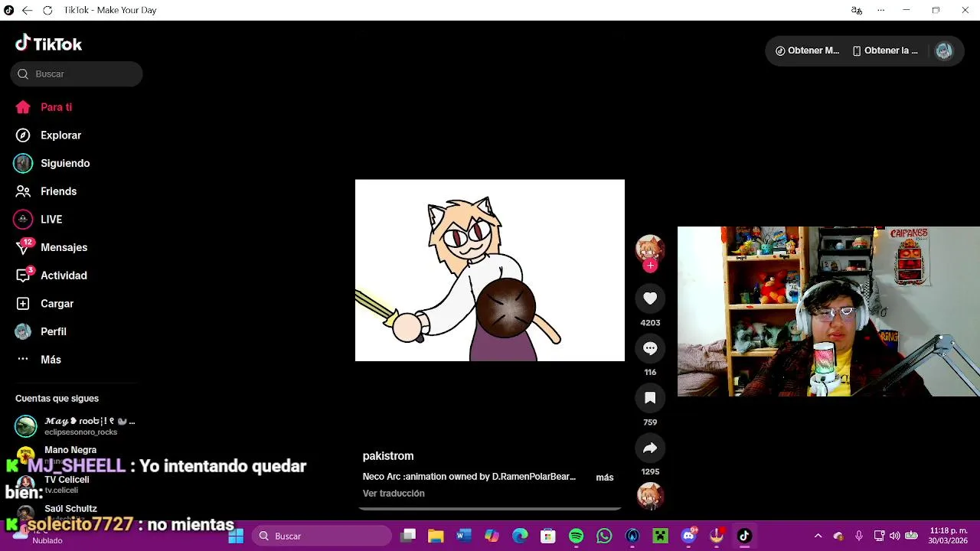Expand video caption with más

click(x=605, y=478)
